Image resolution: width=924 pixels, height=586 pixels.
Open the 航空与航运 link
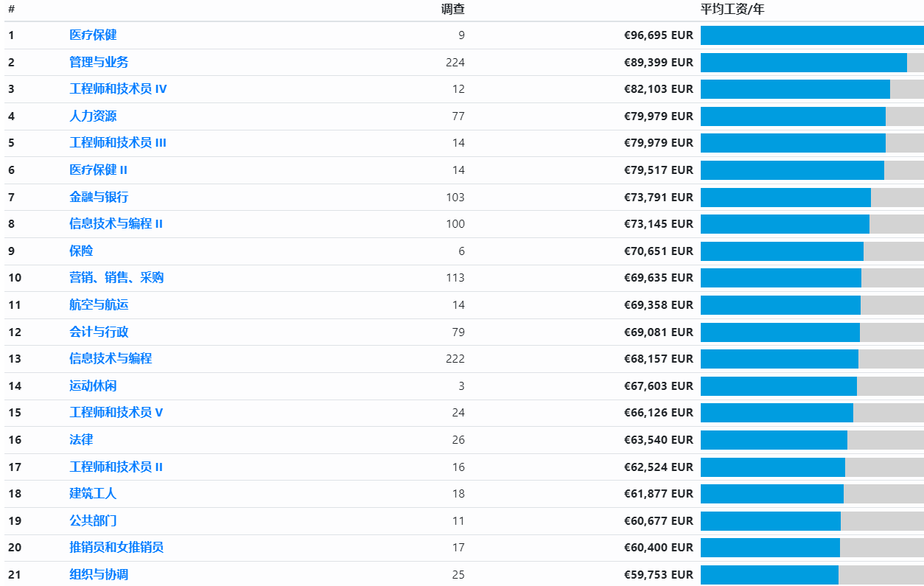click(x=99, y=304)
